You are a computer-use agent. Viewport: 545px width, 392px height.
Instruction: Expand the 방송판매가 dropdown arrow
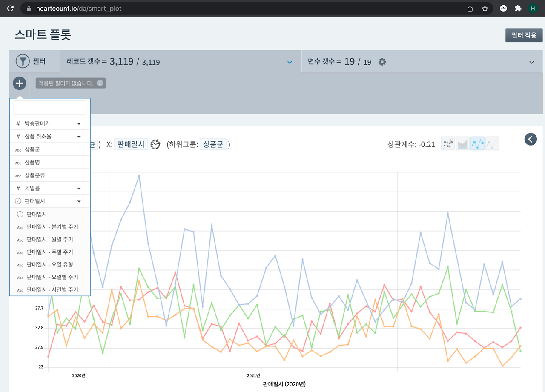click(x=79, y=124)
